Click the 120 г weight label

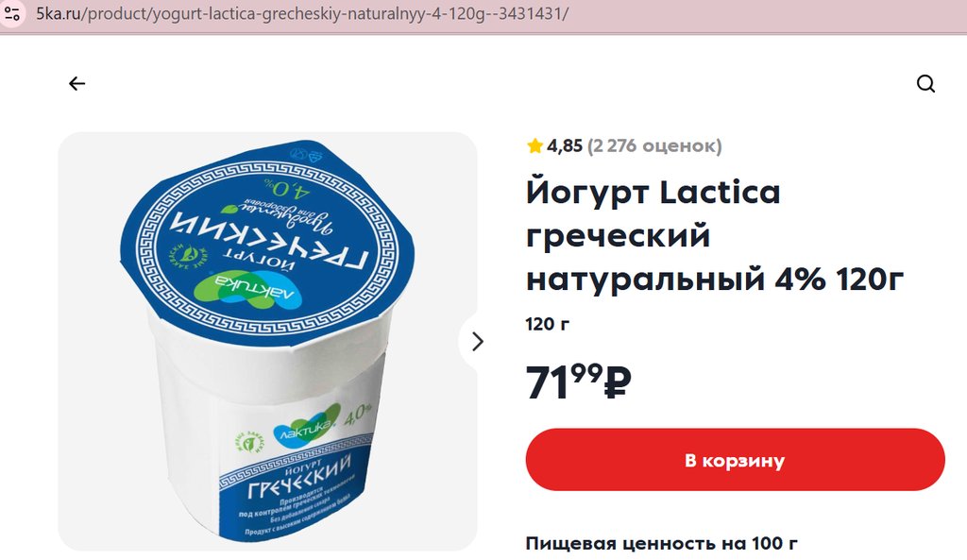point(548,325)
